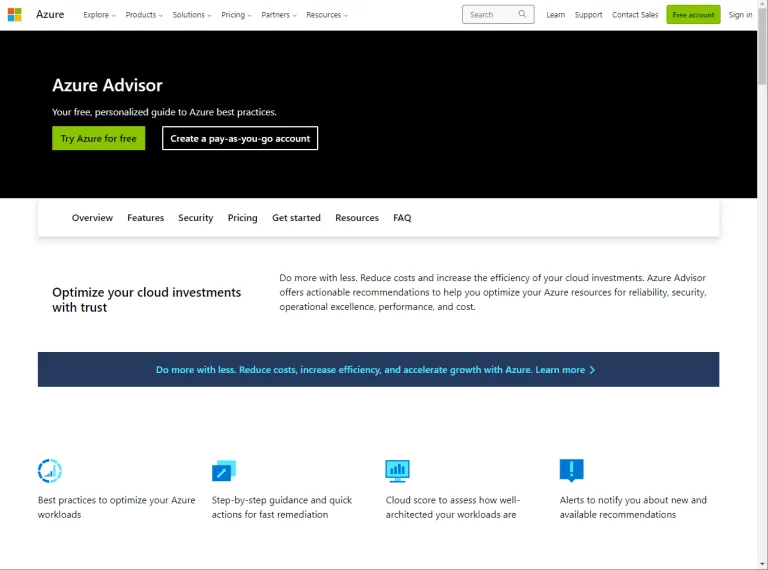The height and width of the screenshot is (570, 768).
Task: Open the Azure home link
Action: (x=50, y=15)
